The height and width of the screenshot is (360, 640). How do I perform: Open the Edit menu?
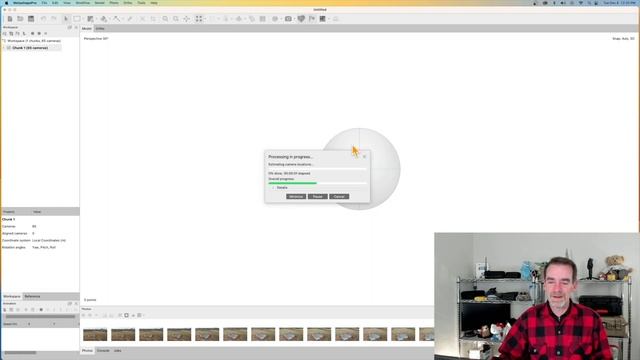(x=55, y=3)
